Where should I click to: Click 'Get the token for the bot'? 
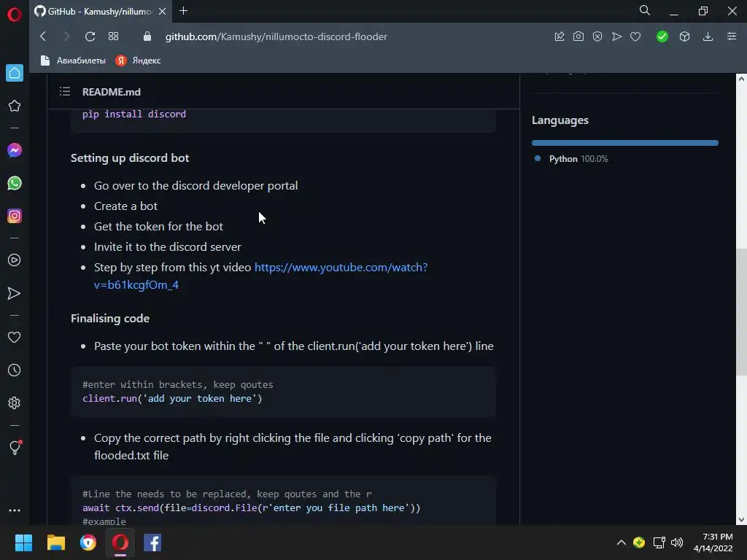[x=158, y=227]
